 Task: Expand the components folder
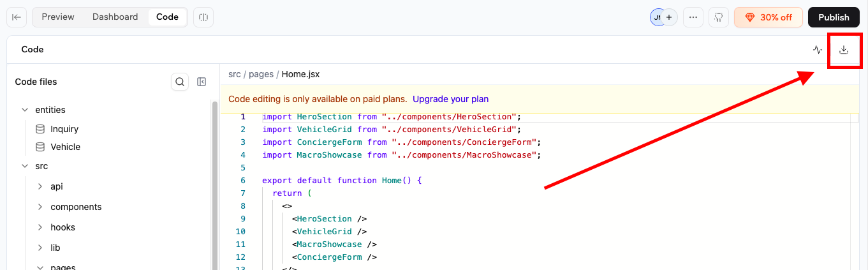(40, 207)
